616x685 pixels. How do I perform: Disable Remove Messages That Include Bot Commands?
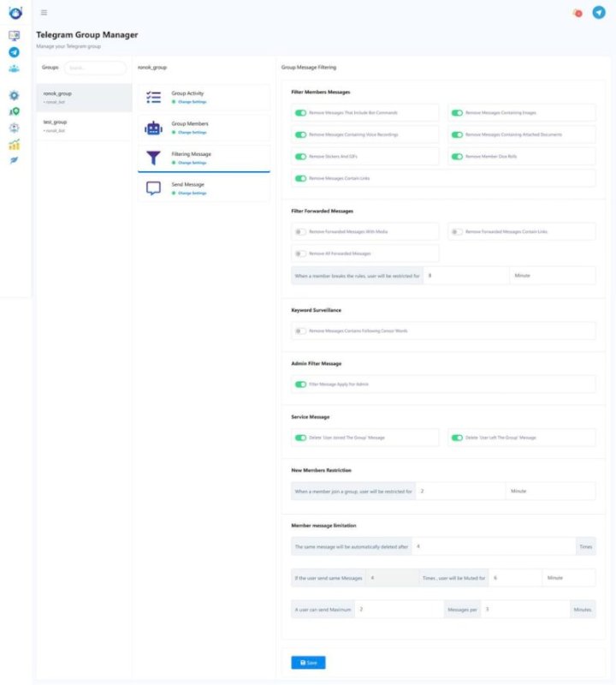[300, 112]
